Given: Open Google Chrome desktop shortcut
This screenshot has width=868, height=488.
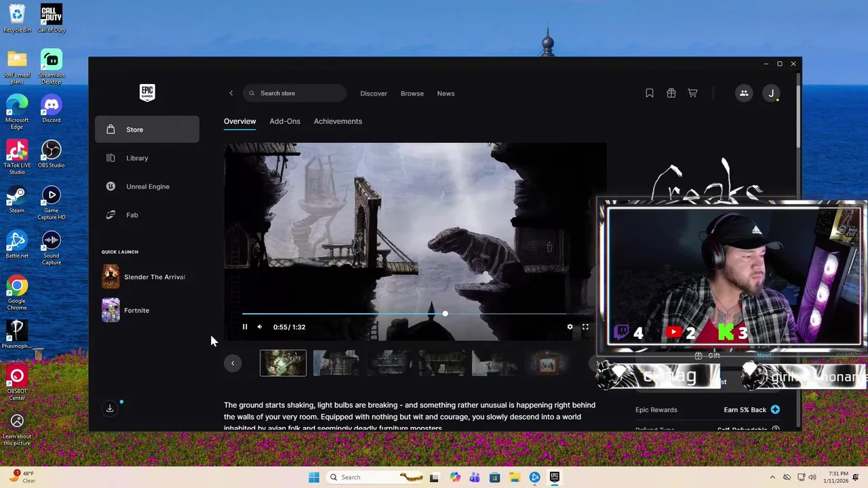Looking at the screenshot, I should click(17, 293).
